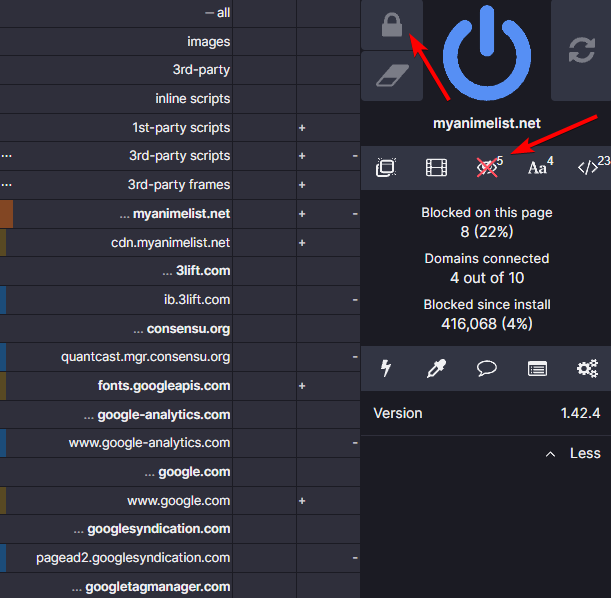The height and width of the screenshot is (598, 611).
Task: Open the eyedropper element picker
Action: coord(436,369)
